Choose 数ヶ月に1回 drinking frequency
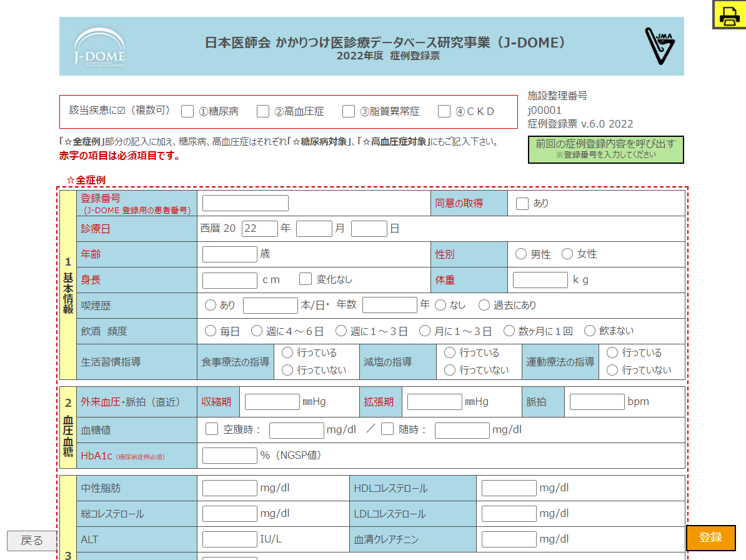Screen dimensions: 746x560 click(509, 331)
